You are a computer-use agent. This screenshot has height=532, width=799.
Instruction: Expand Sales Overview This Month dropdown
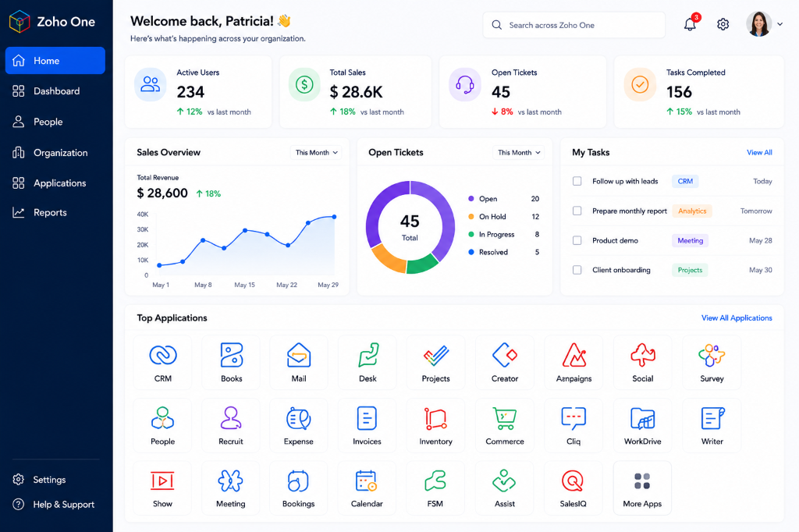click(x=317, y=152)
